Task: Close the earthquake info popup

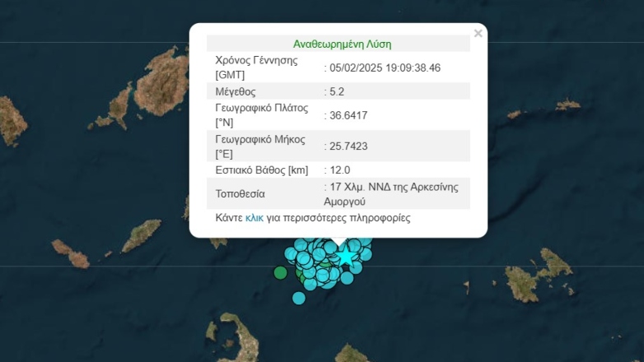Action: [x=478, y=34]
